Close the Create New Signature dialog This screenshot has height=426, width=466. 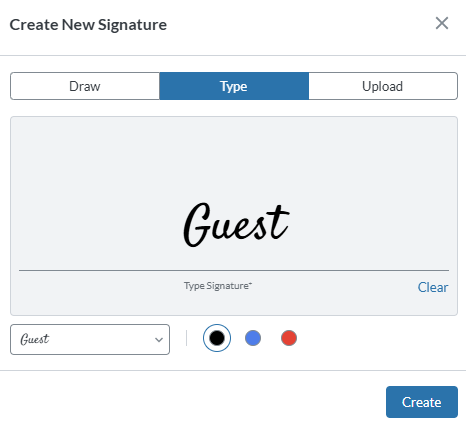click(x=442, y=23)
